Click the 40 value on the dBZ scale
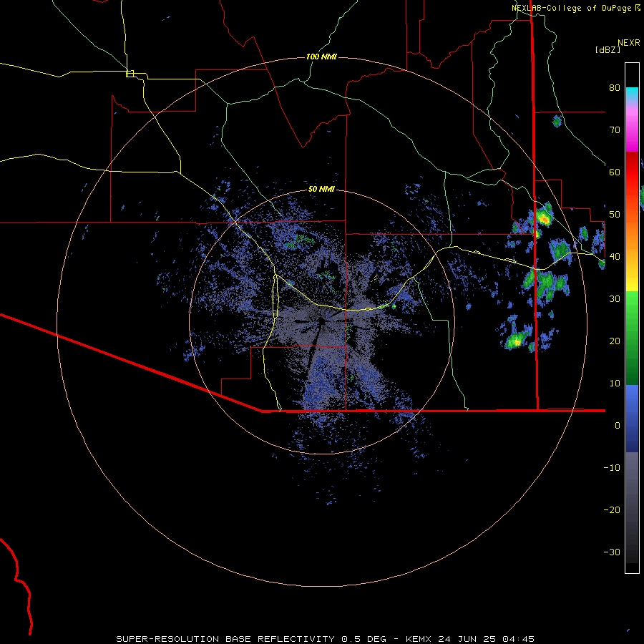The image size is (644, 644). click(x=615, y=256)
